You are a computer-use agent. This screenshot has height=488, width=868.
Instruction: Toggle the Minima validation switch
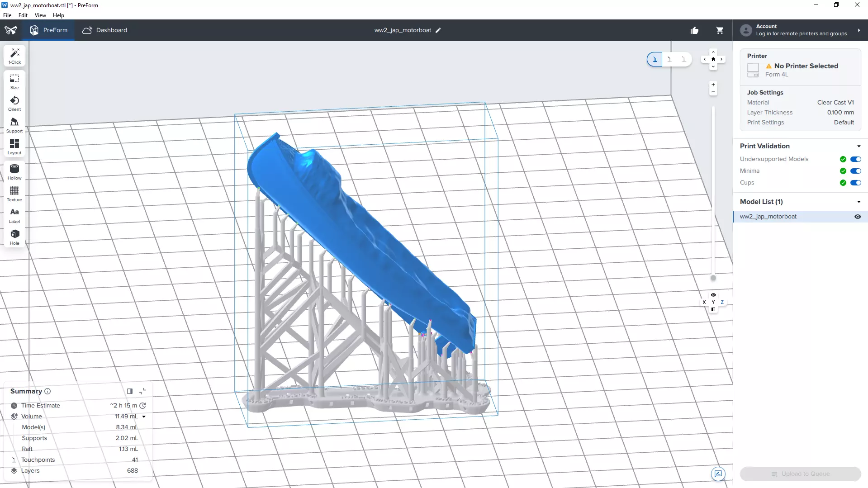[x=856, y=171]
